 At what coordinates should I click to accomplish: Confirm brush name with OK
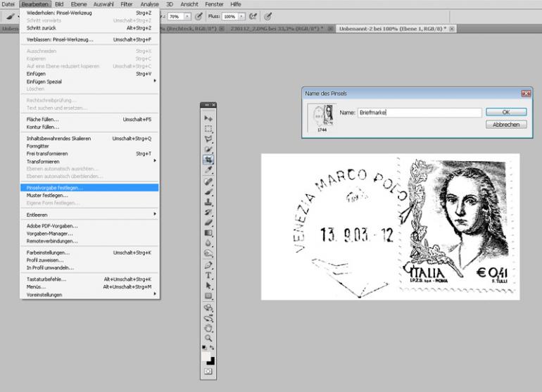[506, 112]
